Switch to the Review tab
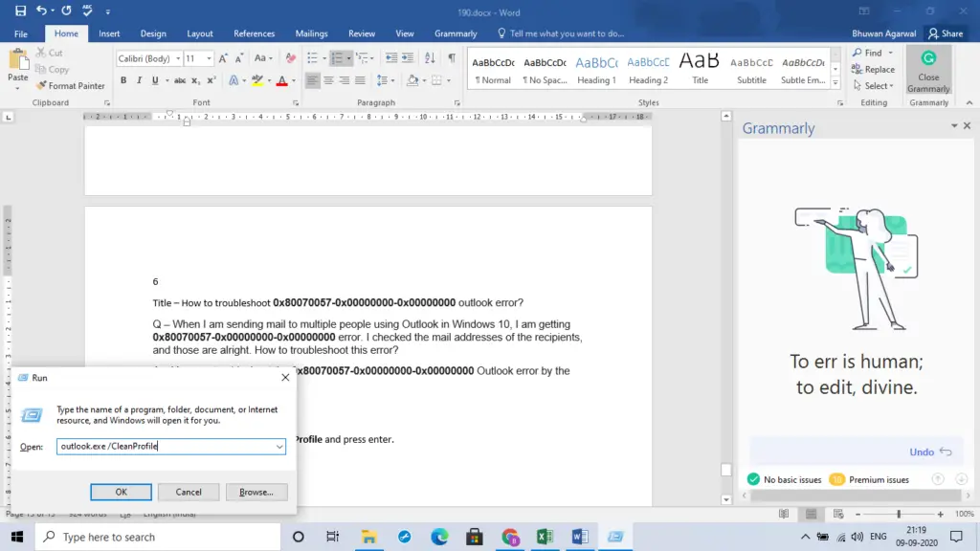The height and width of the screenshot is (551, 980). tap(361, 33)
